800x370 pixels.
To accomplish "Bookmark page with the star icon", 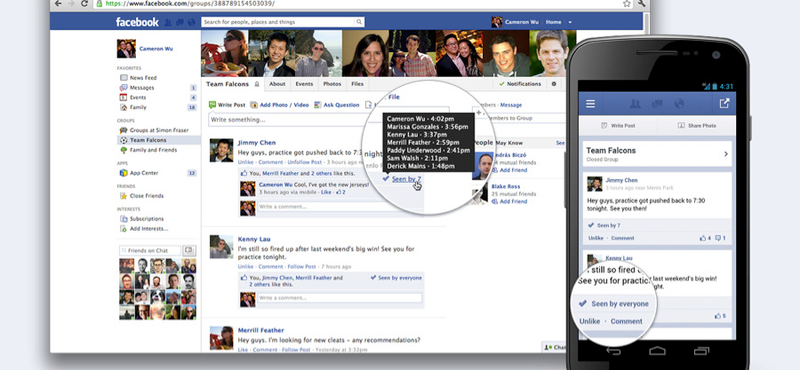I will point(627,3).
